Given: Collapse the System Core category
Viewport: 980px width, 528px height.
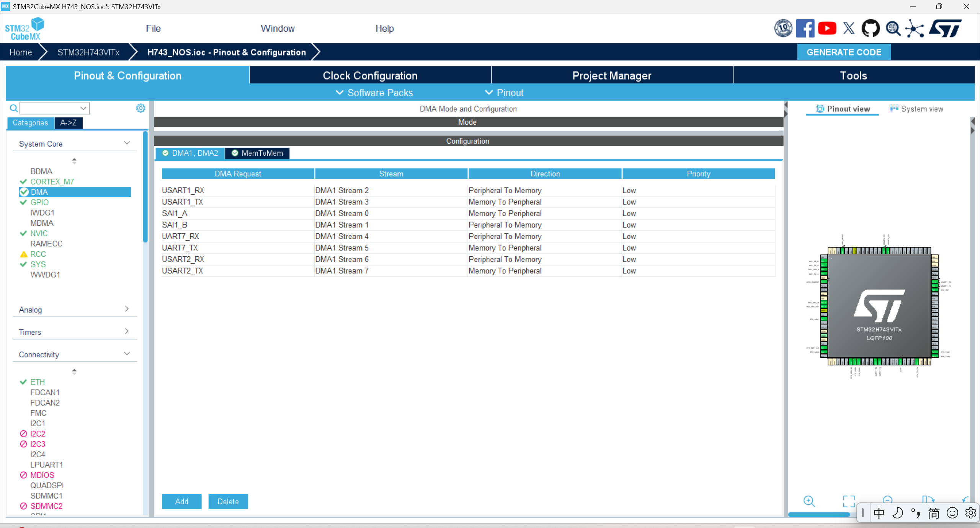Looking at the screenshot, I should click(x=127, y=143).
